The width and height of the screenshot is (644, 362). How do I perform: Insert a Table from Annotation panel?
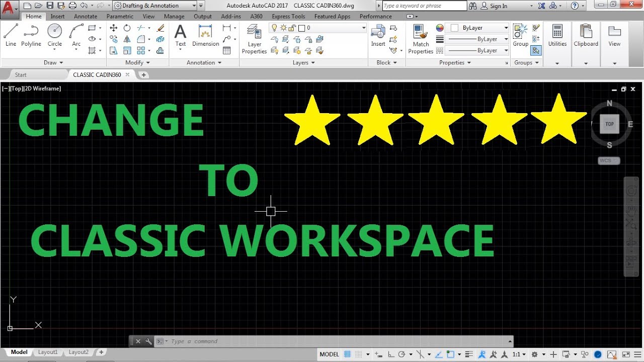tap(227, 50)
